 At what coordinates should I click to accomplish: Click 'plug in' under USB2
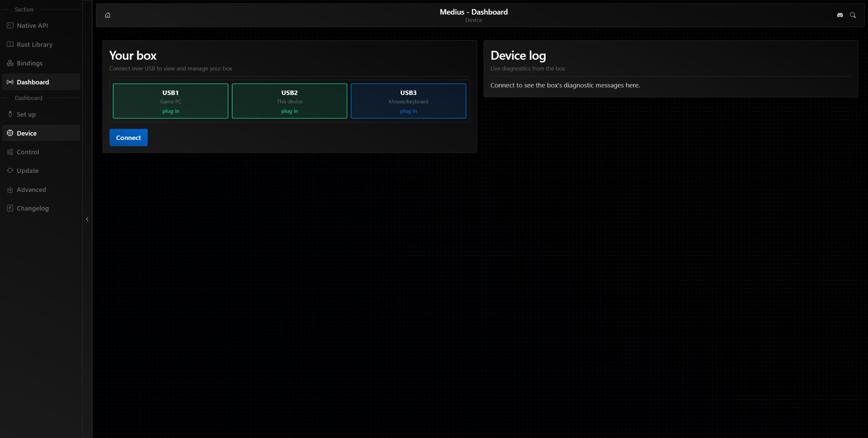289,111
